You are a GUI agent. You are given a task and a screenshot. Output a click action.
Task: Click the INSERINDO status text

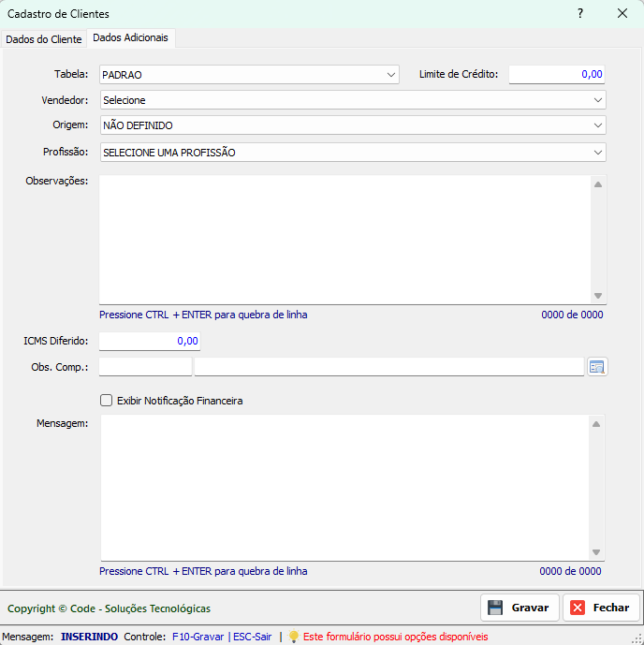click(89, 637)
